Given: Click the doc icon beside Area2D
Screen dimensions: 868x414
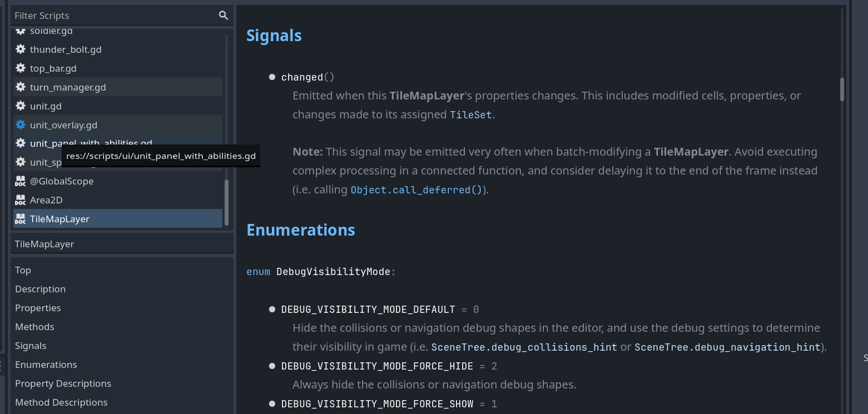Looking at the screenshot, I should [x=21, y=200].
